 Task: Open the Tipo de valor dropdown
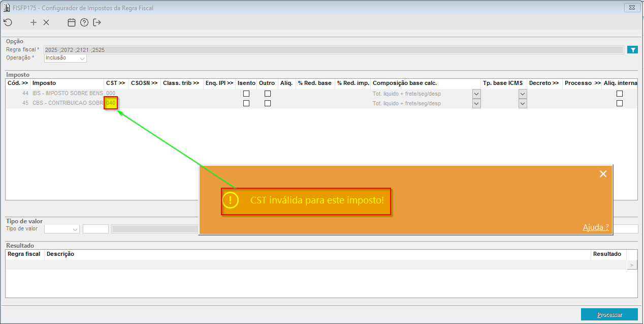(62, 229)
